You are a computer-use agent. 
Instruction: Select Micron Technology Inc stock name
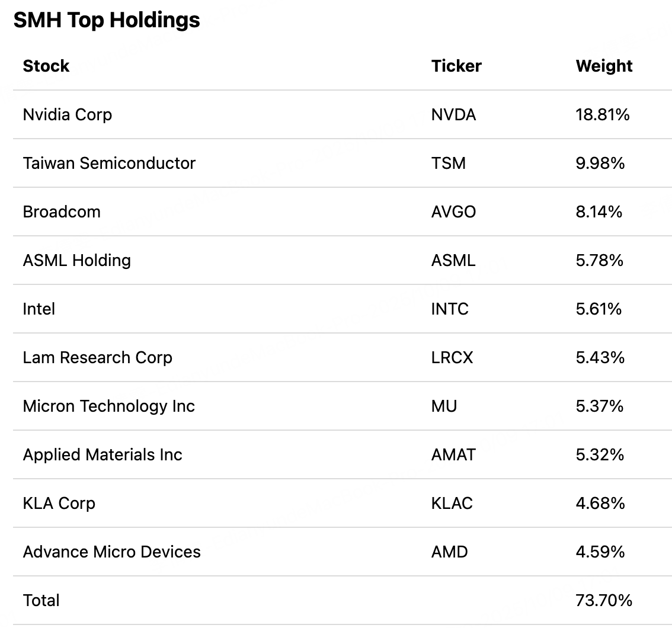pyautogui.click(x=109, y=406)
